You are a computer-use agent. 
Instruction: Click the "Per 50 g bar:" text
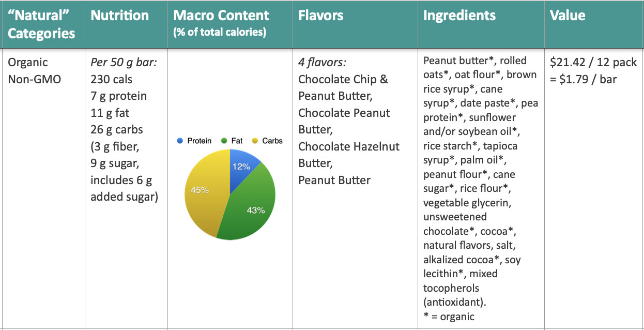(124, 63)
